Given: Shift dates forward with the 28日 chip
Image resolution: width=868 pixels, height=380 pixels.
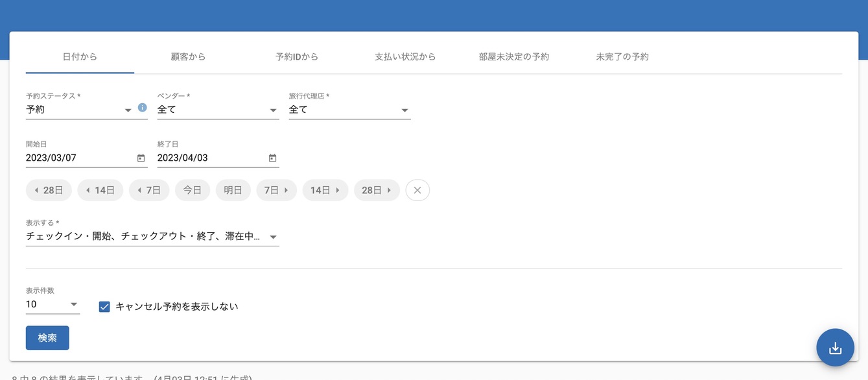Looking at the screenshot, I should (377, 191).
